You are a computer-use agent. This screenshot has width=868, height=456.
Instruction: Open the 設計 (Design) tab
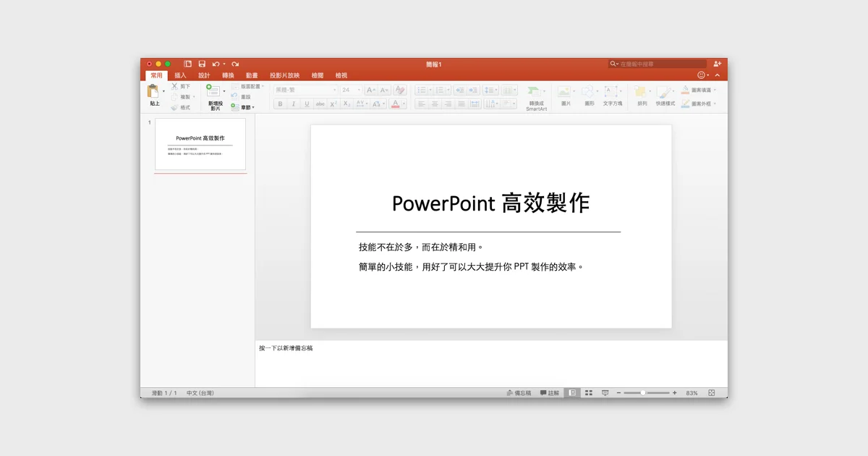(204, 75)
